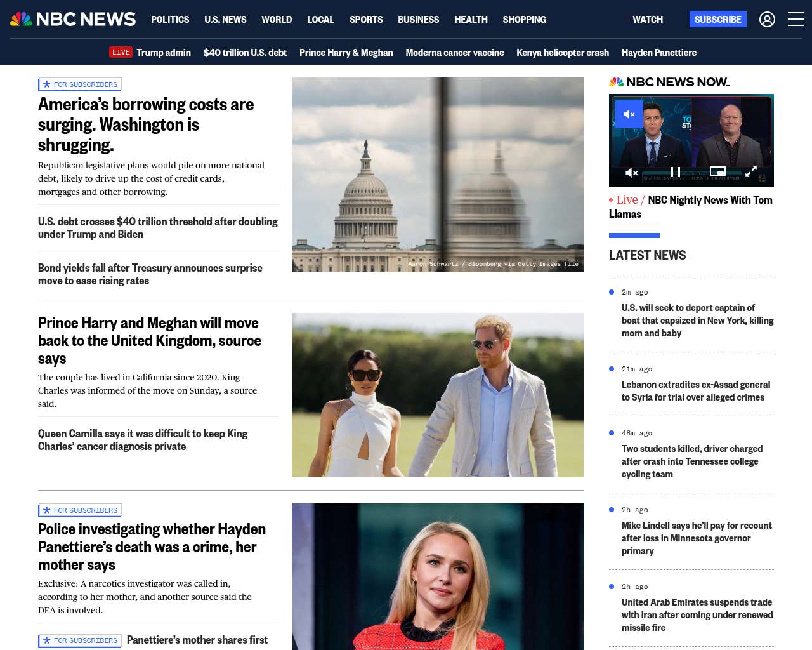Click the borrowing costs summary paragraph

151,178
